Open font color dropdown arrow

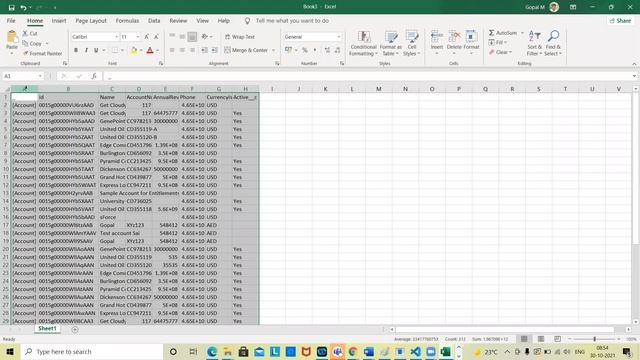point(157,50)
